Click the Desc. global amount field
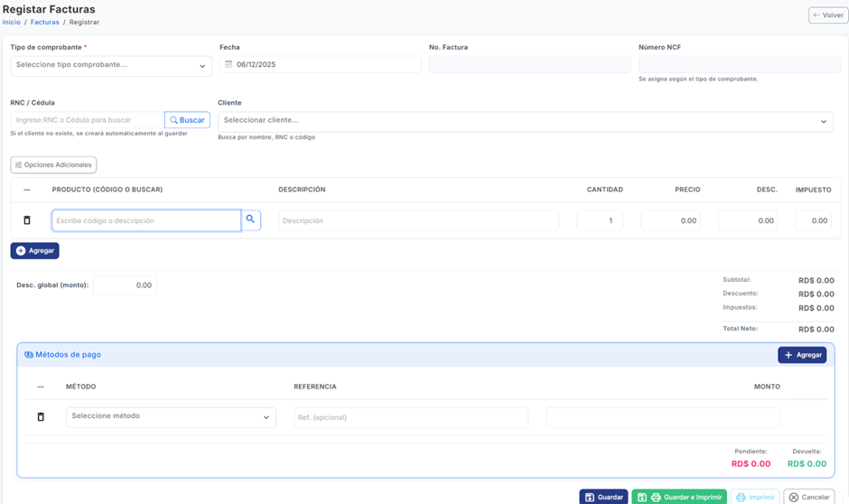 tap(125, 285)
